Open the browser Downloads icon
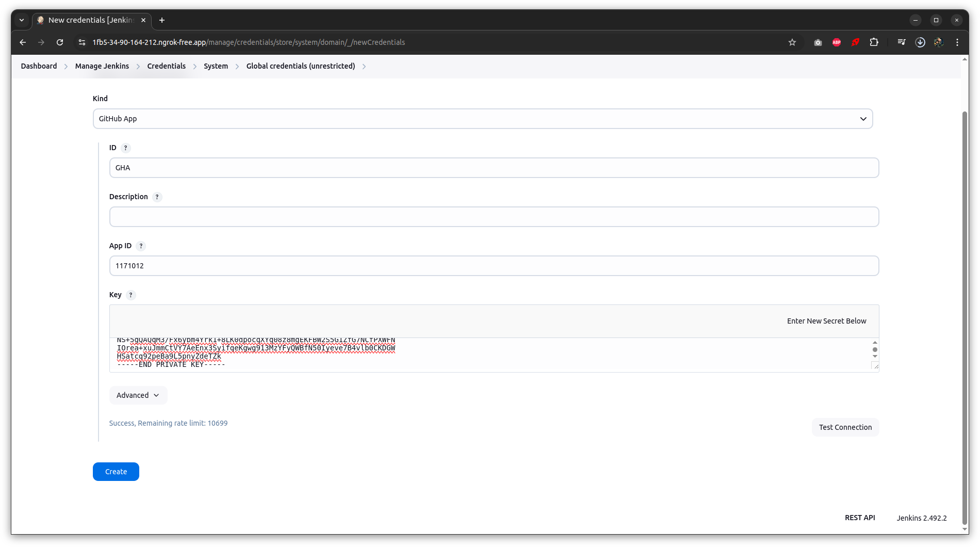 point(920,42)
